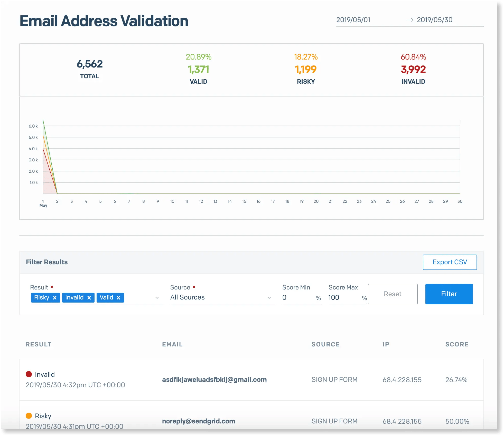Click the orange Risky status dot
Viewport: 504px width, 436px height.
[x=29, y=415]
